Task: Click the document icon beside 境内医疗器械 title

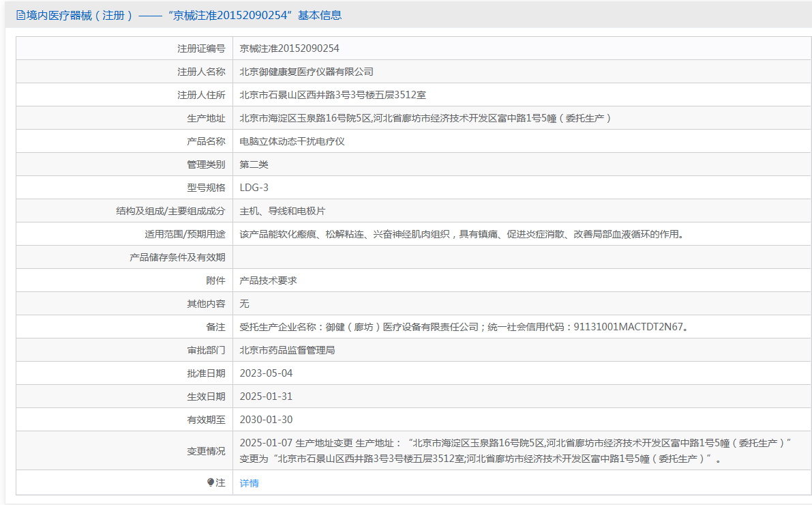Action: [x=20, y=15]
